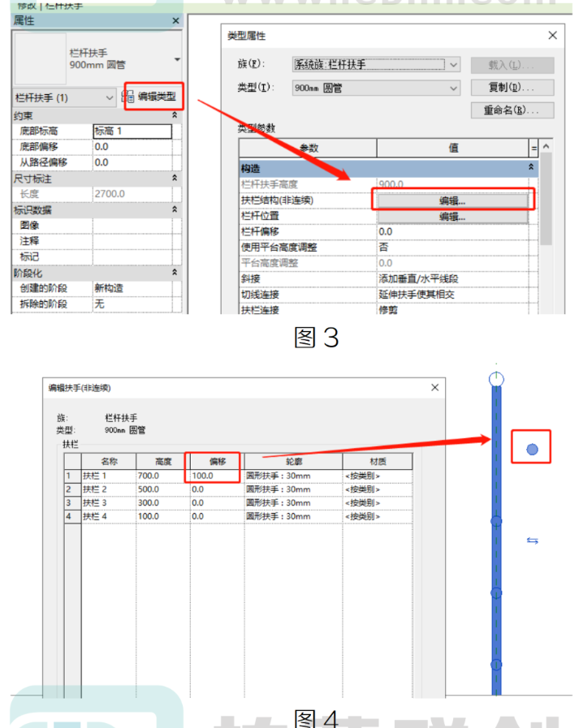This screenshot has height=728, width=583.
Task: Click the 300.0 height cell
Action: click(x=163, y=503)
